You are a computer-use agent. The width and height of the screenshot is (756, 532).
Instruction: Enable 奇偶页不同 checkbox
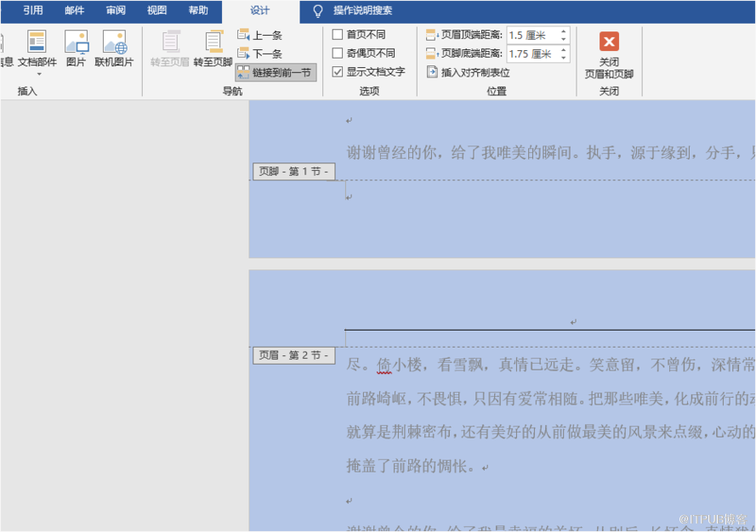pos(338,54)
